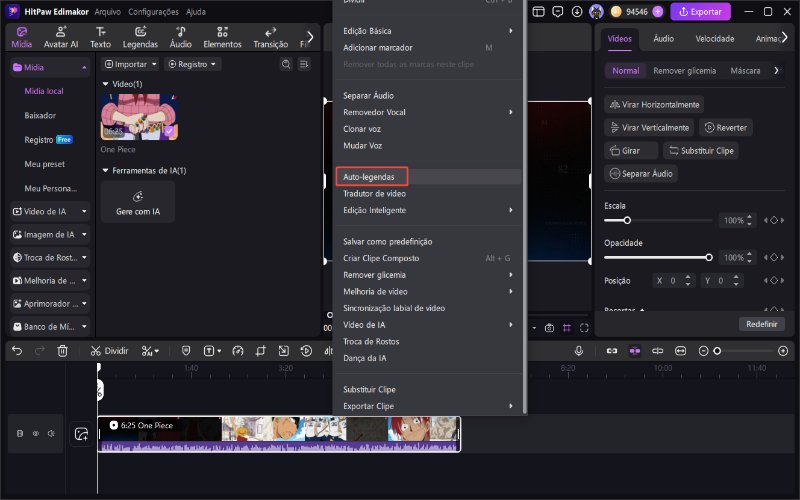The image size is (800, 500).
Task: Click Virar Horizontalmente button
Action: pos(654,105)
